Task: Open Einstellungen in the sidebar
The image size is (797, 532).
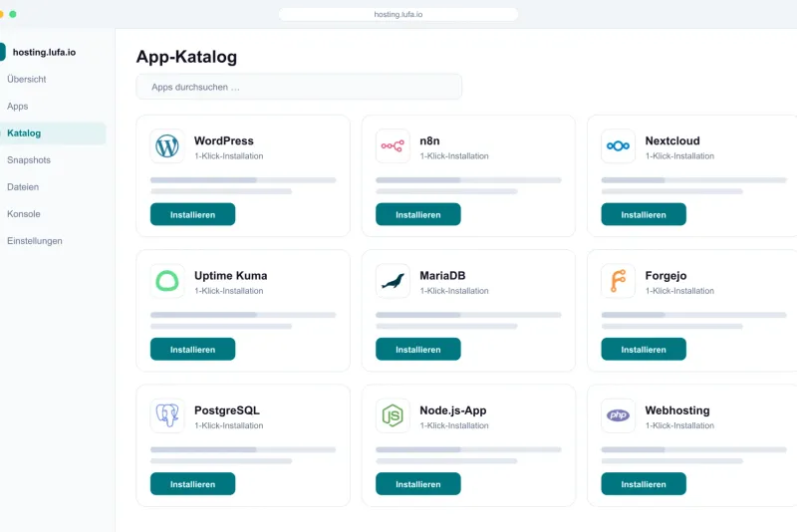Action: pyautogui.click(x=35, y=241)
